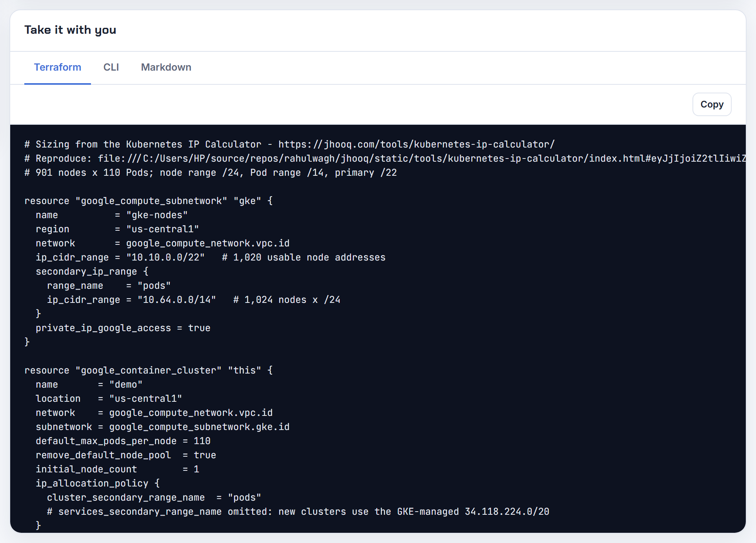Click the region = "us-central1" line

pyautogui.click(x=117, y=229)
